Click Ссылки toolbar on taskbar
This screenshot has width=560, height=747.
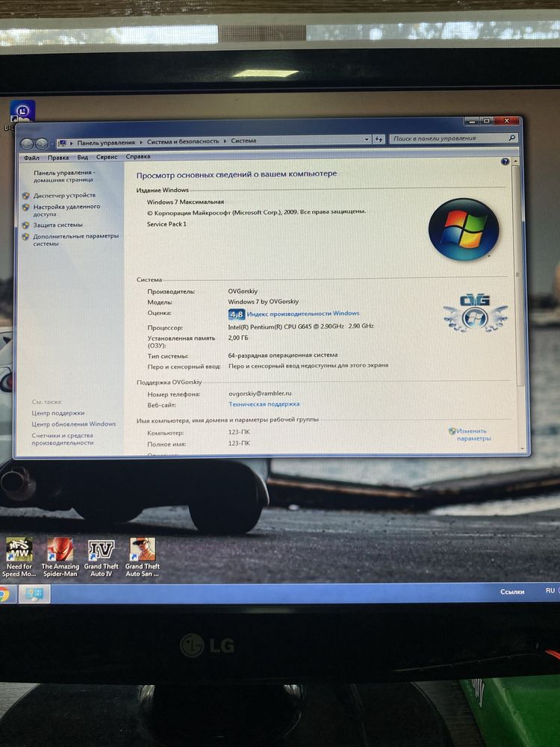coord(512,592)
